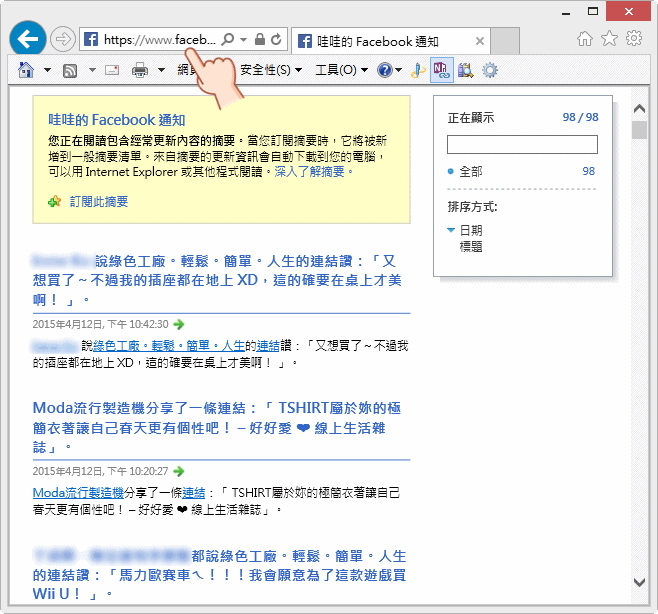Screen dimensions: 658x614
Task: Expand the feeds dropdown arrow
Action: point(92,70)
